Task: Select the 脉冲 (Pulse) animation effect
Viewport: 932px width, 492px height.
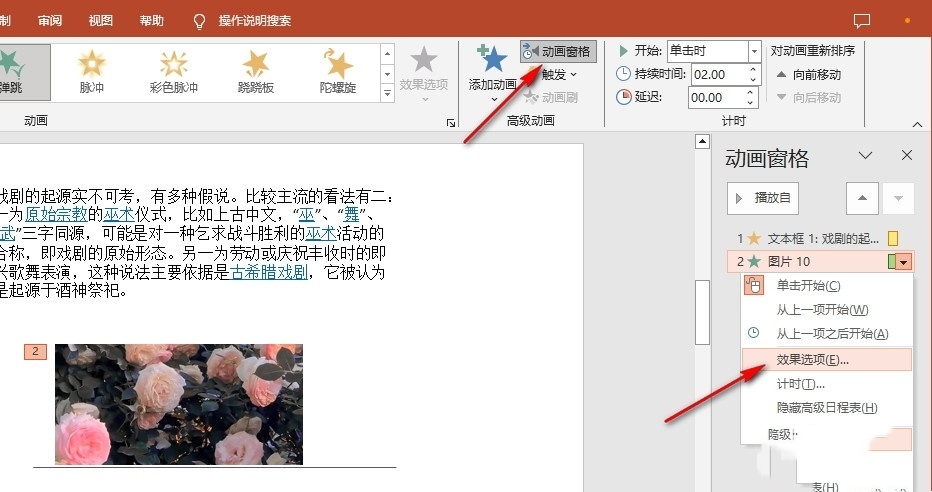Action: 92,70
